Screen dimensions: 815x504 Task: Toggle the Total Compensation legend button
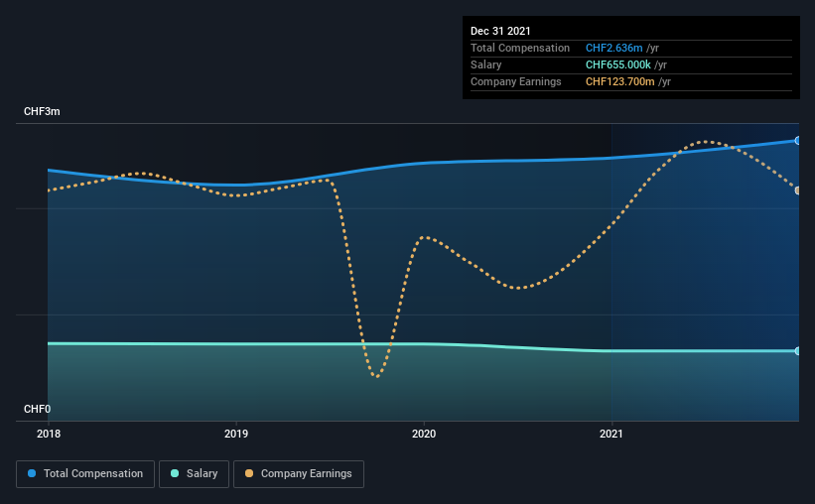coord(85,474)
